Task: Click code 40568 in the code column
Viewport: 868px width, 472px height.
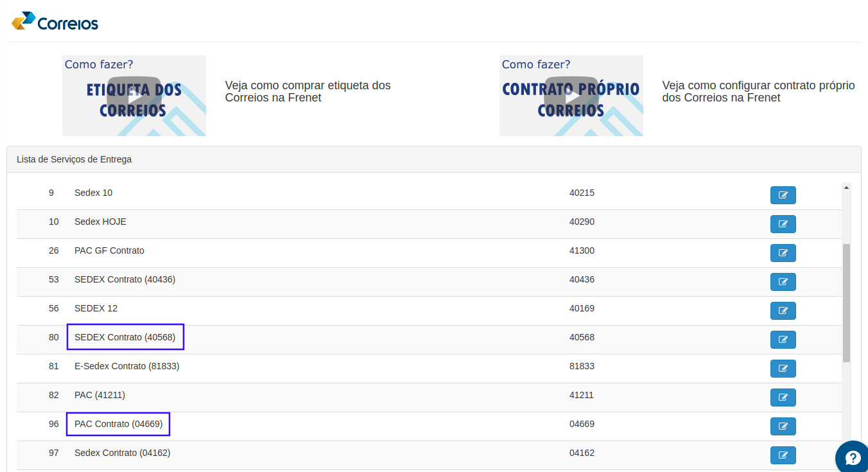Action: pyautogui.click(x=582, y=337)
